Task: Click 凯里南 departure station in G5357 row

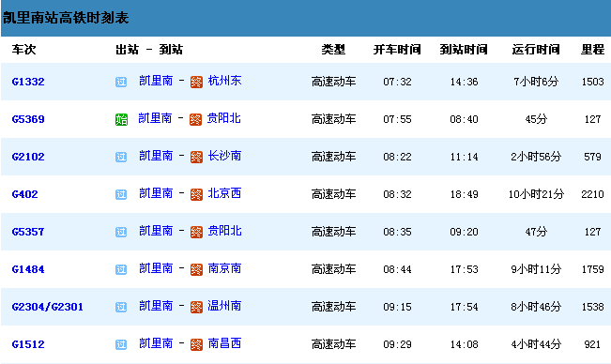Action: click(156, 231)
